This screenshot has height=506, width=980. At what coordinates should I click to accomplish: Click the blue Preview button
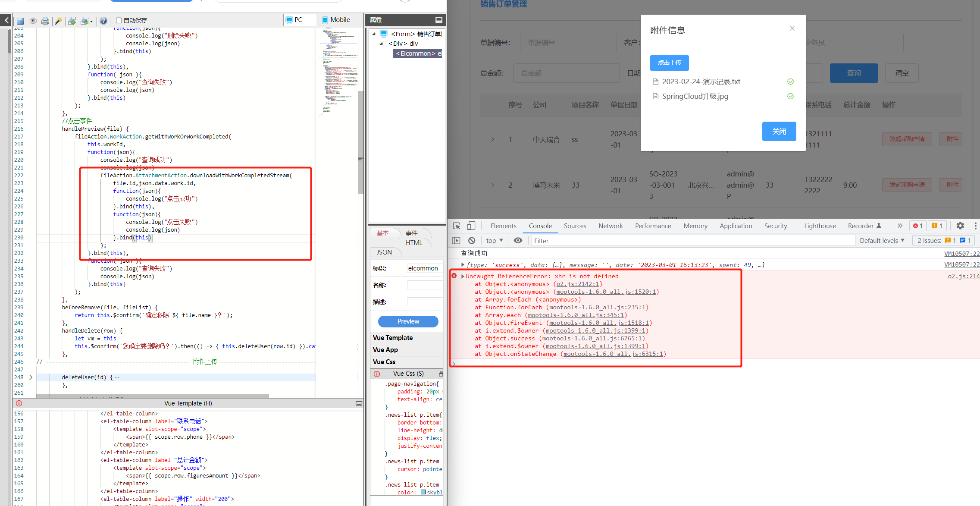pyautogui.click(x=408, y=321)
